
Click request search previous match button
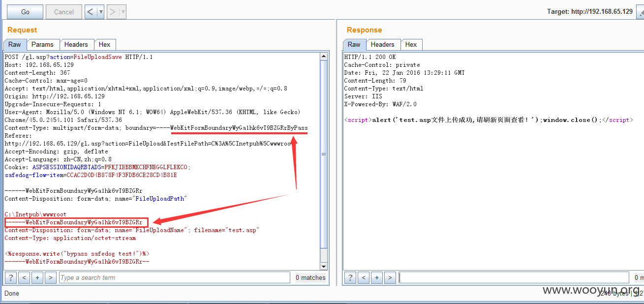pyautogui.click(x=24, y=277)
